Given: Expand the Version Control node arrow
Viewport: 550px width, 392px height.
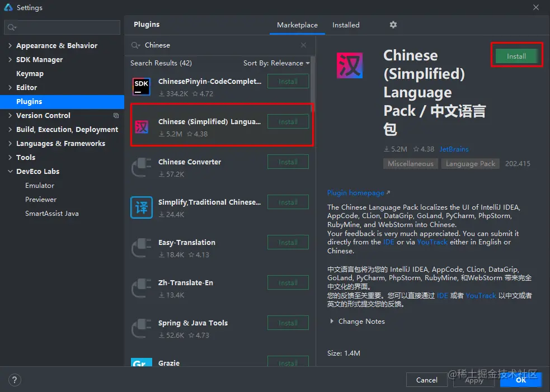Looking at the screenshot, I should tap(10, 115).
